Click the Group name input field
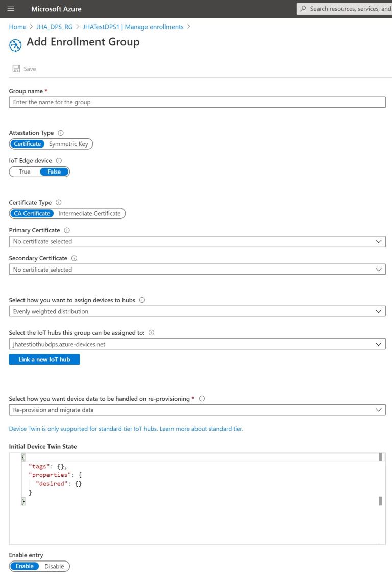 click(197, 102)
